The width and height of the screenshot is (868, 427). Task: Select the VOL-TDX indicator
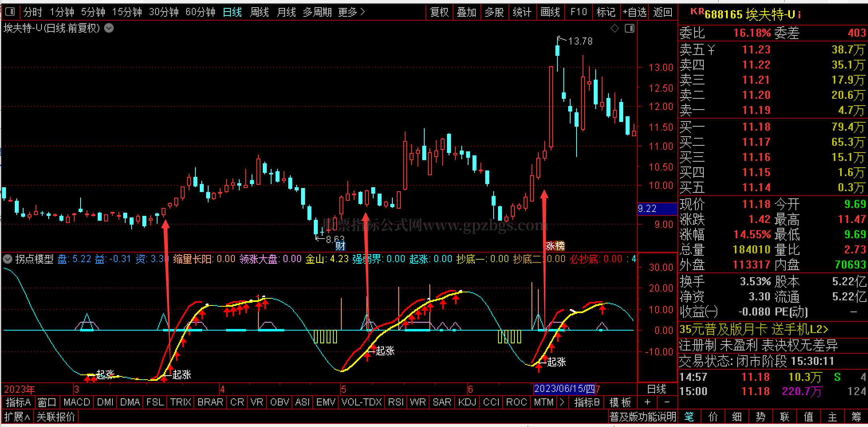tap(362, 402)
